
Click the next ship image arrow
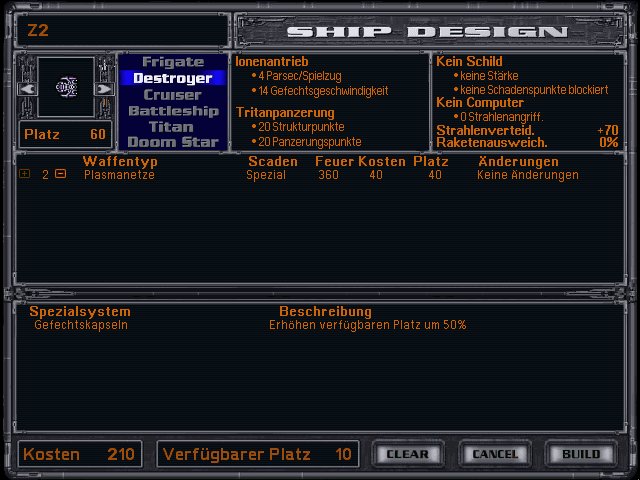coord(103,89)
